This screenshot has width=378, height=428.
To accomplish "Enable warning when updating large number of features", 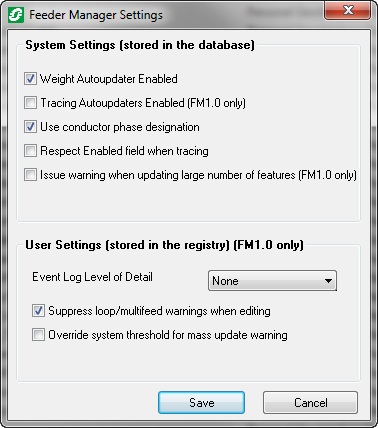I will click(30, 175).
